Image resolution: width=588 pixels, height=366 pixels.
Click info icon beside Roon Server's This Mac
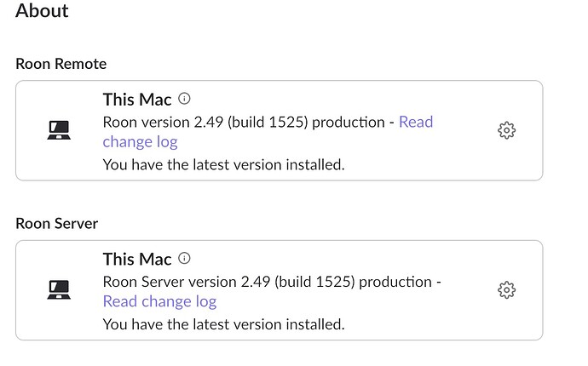click(x=184, y=258)
